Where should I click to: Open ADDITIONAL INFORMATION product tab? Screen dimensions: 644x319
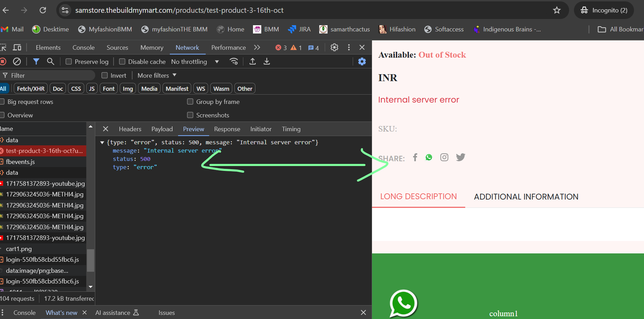click(x=526, y=197)
